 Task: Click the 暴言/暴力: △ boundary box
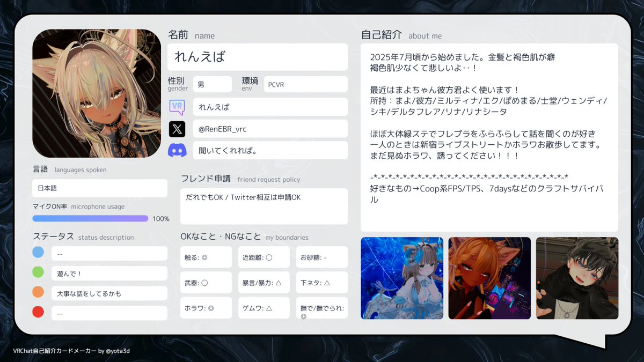[x=264, y=282]
